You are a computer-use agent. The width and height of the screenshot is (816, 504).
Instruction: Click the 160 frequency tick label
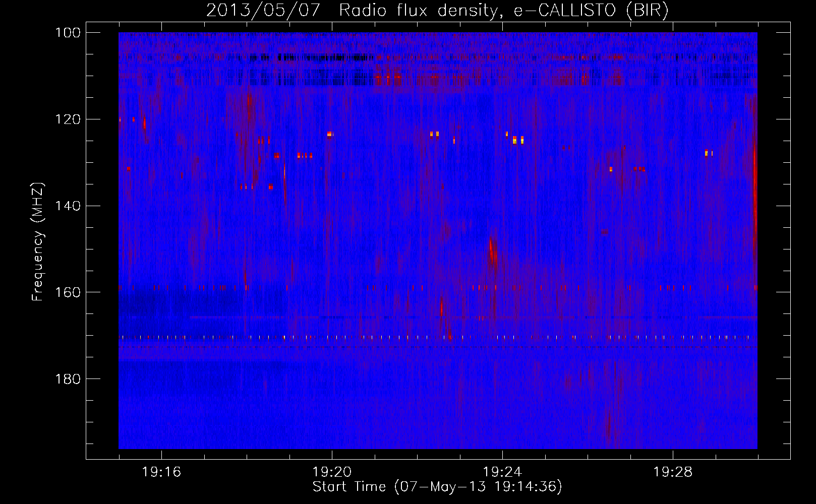click(68, 292)
